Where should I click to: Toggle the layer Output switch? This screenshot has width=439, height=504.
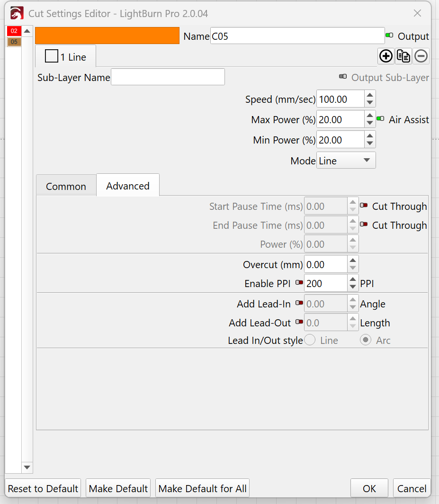(x=389, y=36)
